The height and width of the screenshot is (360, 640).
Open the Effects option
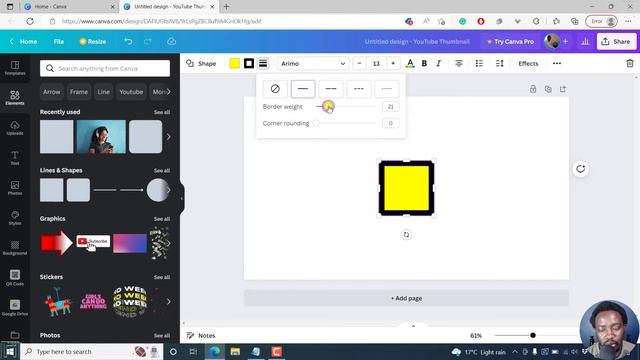click(528, 63)
